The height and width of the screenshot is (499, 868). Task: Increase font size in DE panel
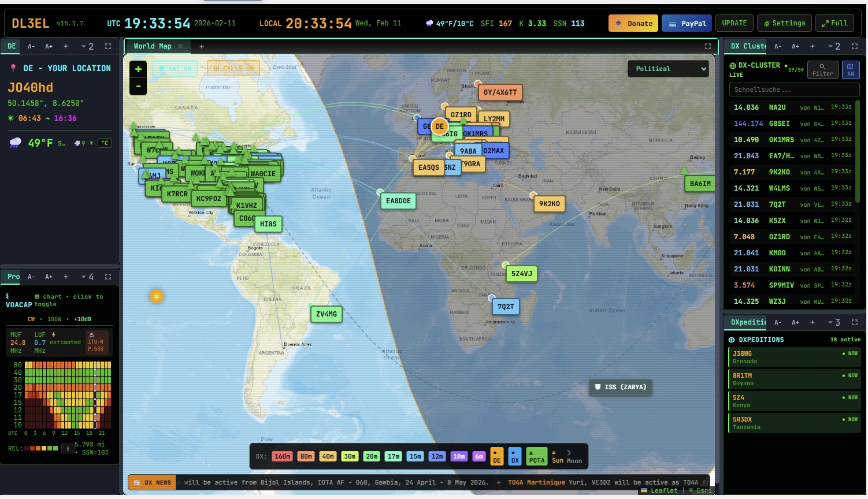tap(49, 46)
